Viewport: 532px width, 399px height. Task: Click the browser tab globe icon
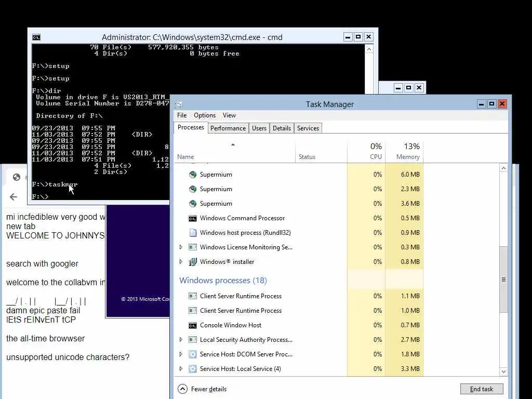(16, 177)
